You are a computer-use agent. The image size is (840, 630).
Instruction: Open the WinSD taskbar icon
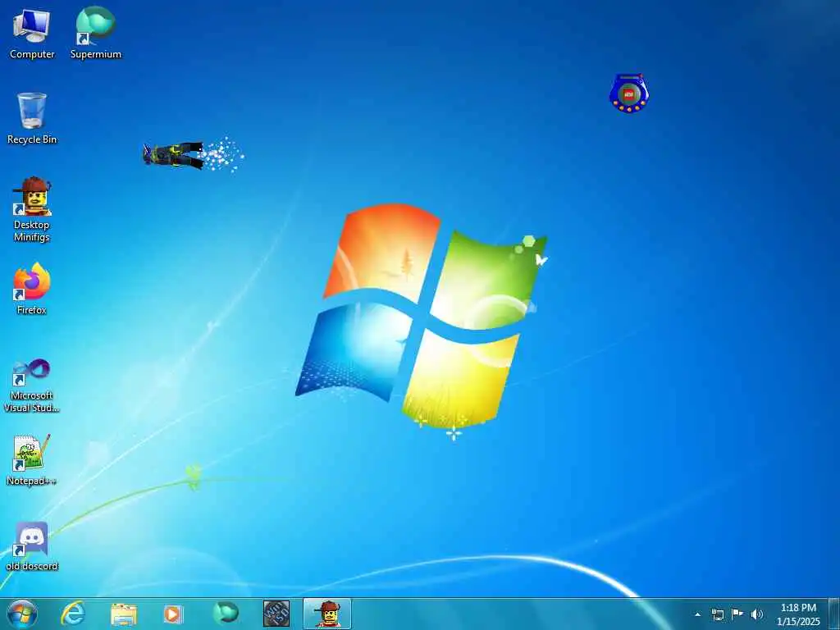(276, 614)
